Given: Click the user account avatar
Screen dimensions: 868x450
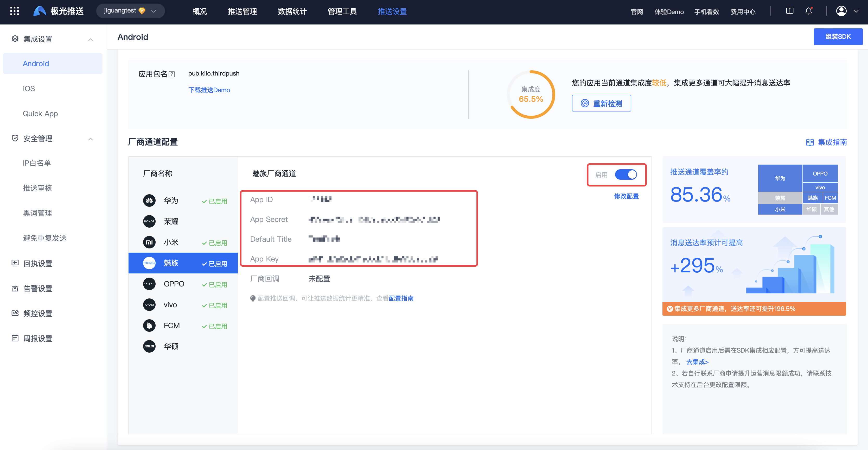Looking at the screenshot, I should click(x=841, y=11).
